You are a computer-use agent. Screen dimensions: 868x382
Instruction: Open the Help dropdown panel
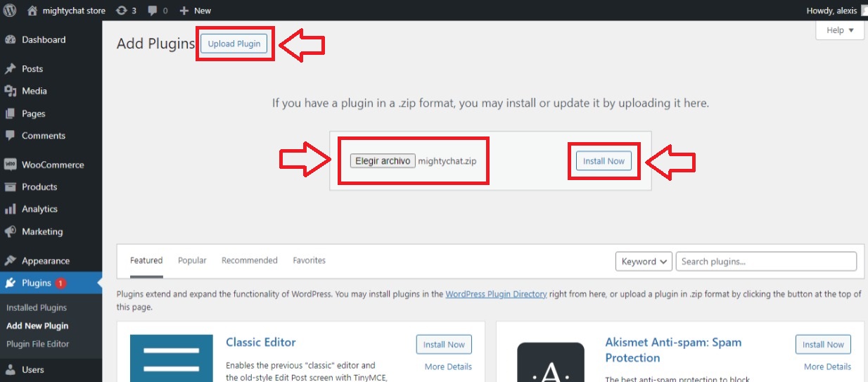840,30
